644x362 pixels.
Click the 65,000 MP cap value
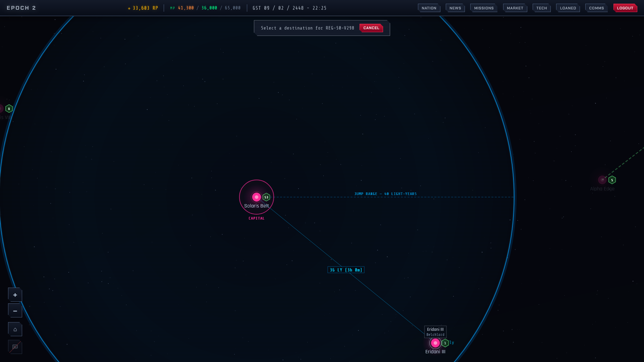tap(233, 8)
